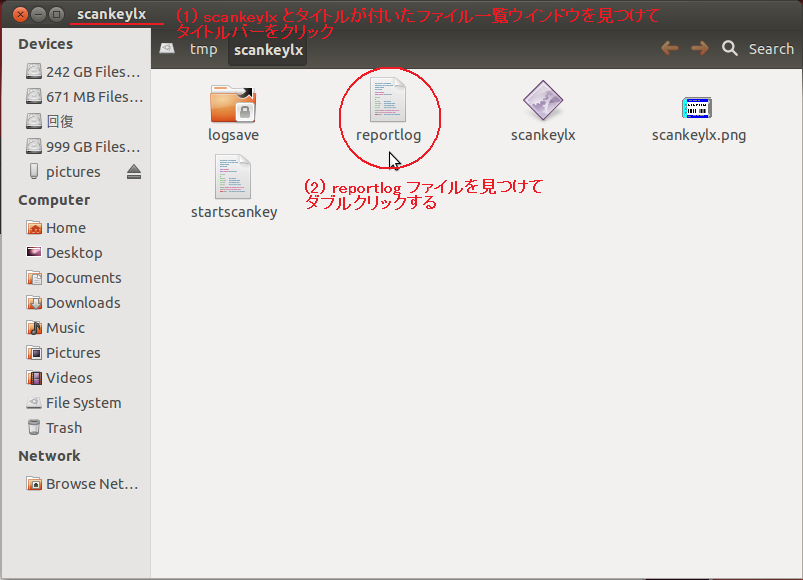The width and height of the screenshot is (803, 580).
Task: Click scankeylx path bar button
Action: click(x=268, y=50)
